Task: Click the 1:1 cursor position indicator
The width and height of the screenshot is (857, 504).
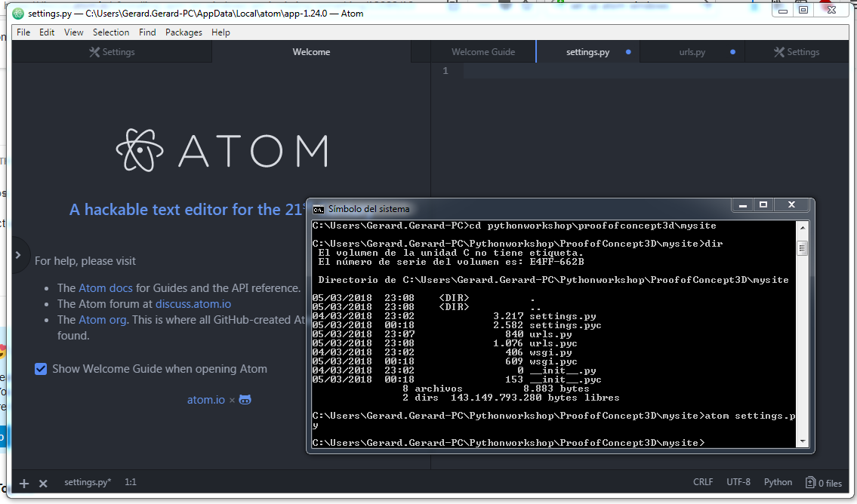Action: pyautogui.click(x=131, y=482)
